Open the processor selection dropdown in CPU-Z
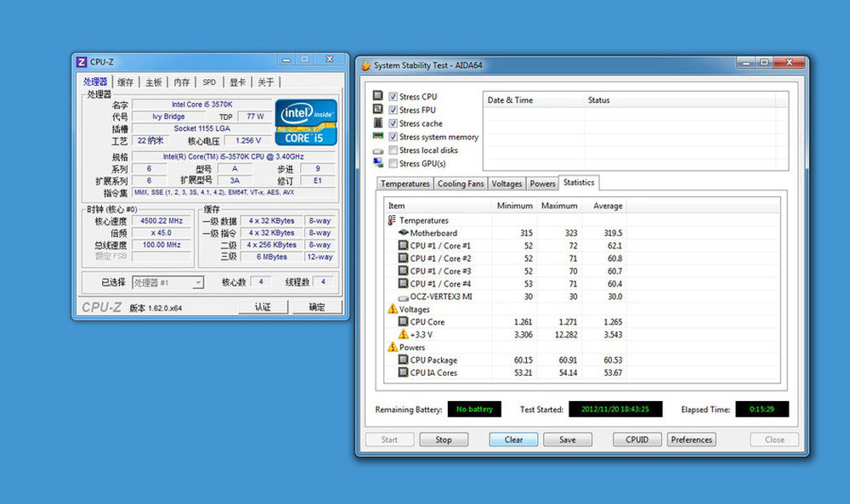Viewport: 850px width, 504px height. pos(168,282)
